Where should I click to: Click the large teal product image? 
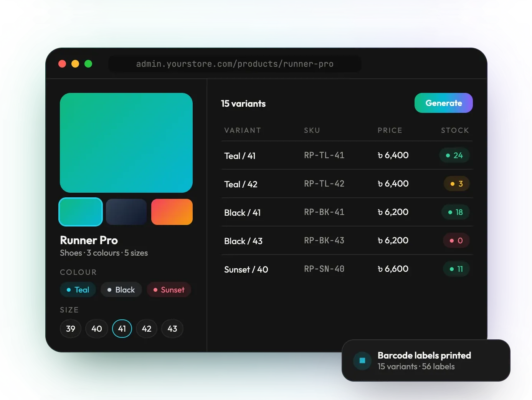pyautogui.click(x=126, y=143)
